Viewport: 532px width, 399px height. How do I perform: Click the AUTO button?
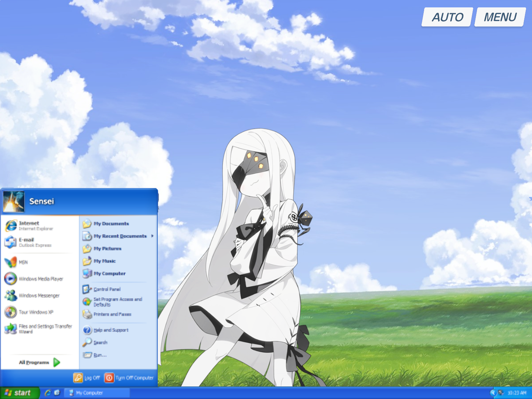[447, 17]
